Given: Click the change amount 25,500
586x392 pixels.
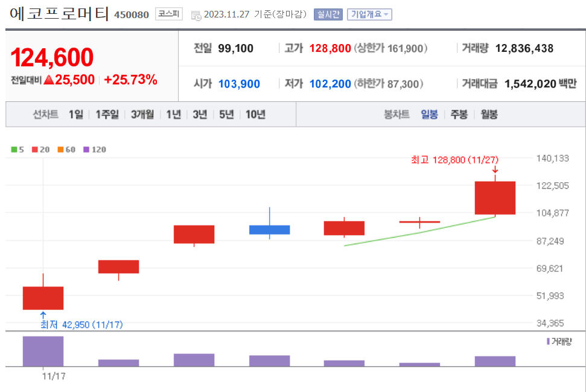Looking at the screenshot, I should [x=74, y=80].
